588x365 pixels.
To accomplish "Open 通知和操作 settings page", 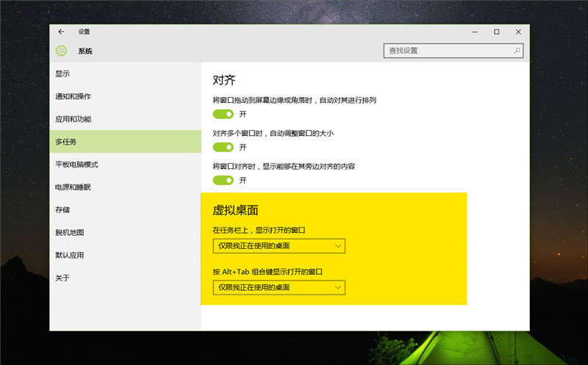I will coord(73,96).
